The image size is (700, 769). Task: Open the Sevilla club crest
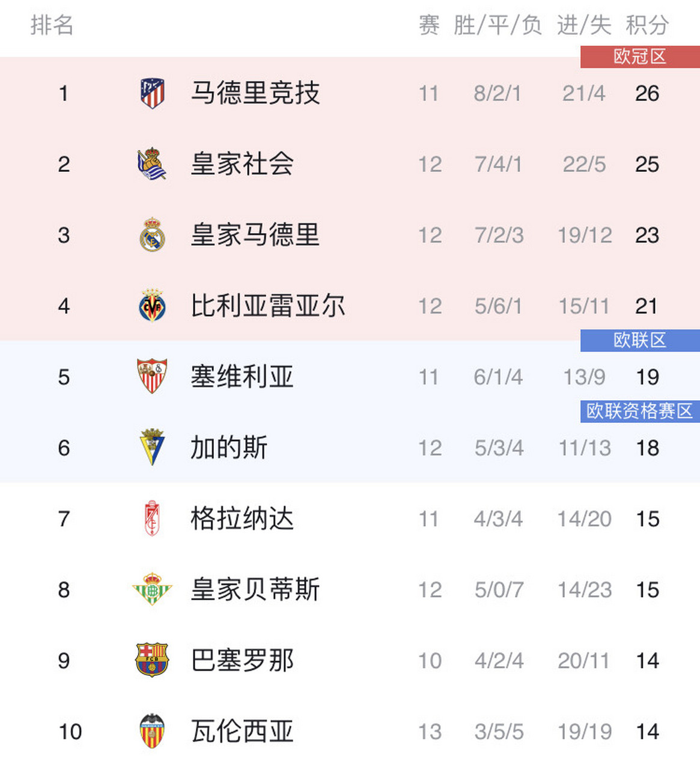pyautogui.click(x=152, y=377)
